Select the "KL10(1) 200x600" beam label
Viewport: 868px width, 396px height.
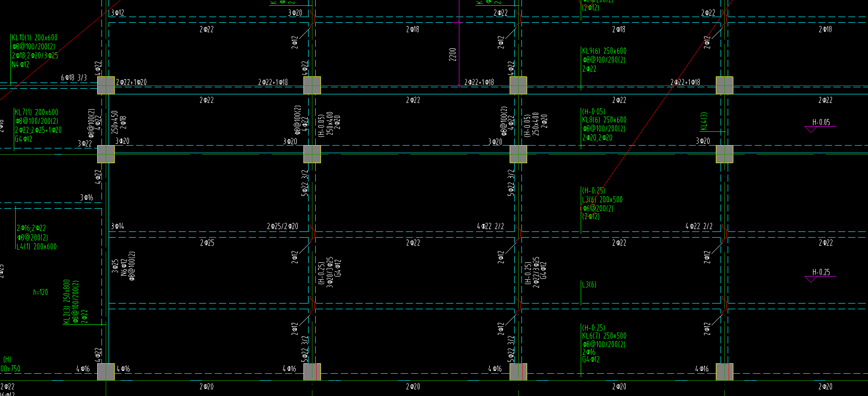(35, 37)
